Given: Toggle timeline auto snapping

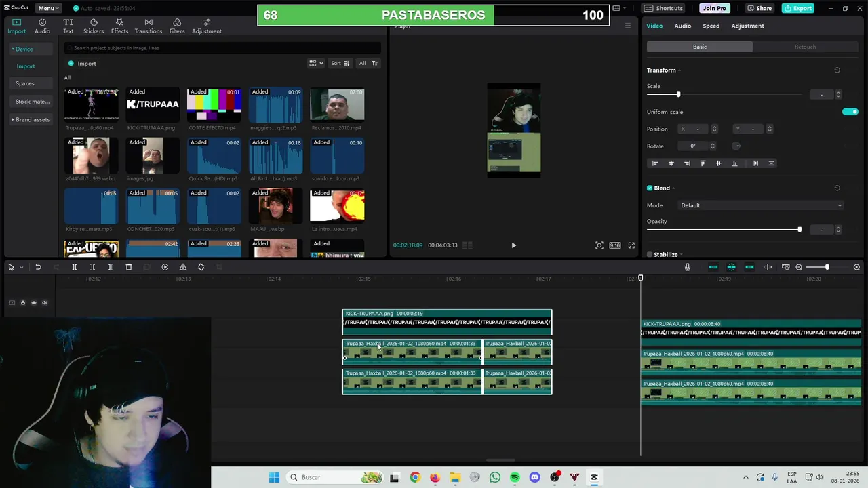Looking at the screenshot, I should [x=731, y=267].
